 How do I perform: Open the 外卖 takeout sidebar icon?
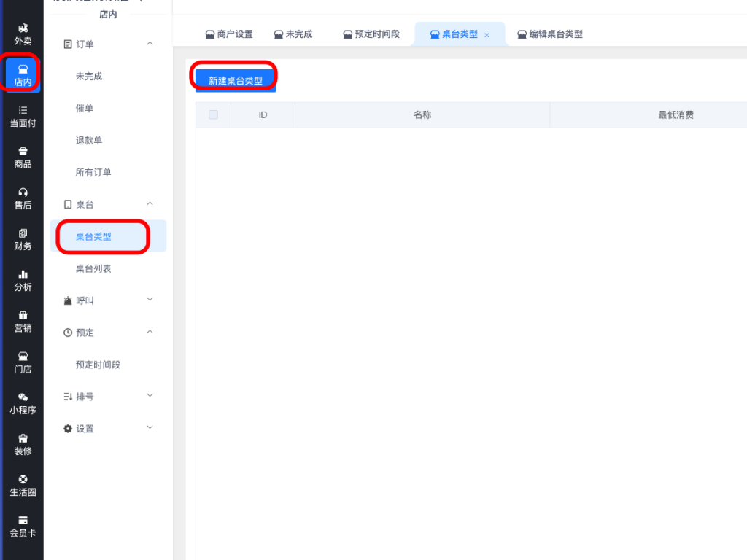[23, 34]
